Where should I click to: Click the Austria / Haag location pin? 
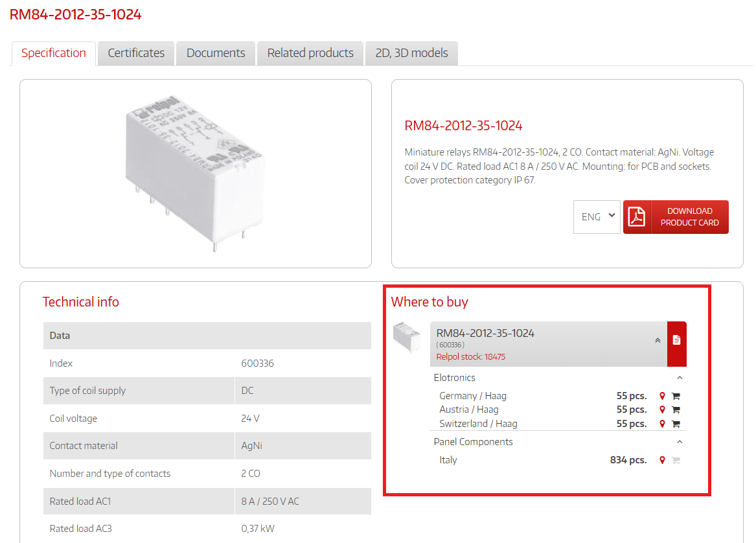point(662,410)
